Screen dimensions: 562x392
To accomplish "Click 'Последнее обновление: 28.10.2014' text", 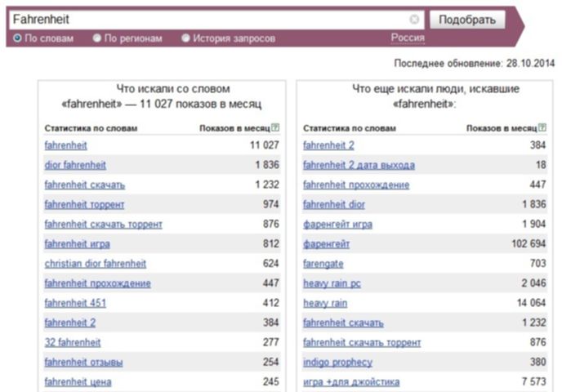I will click(x=474, y=64).
